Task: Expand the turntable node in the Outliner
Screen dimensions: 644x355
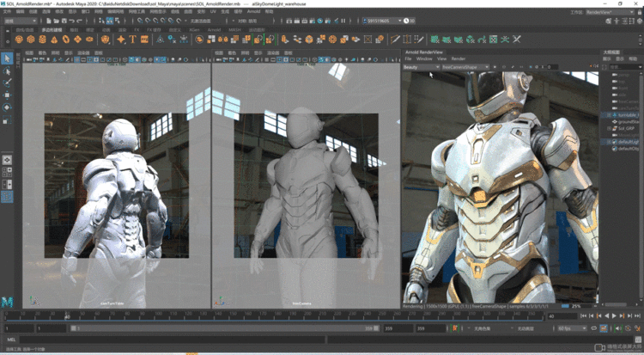Action: click(610, 115)
